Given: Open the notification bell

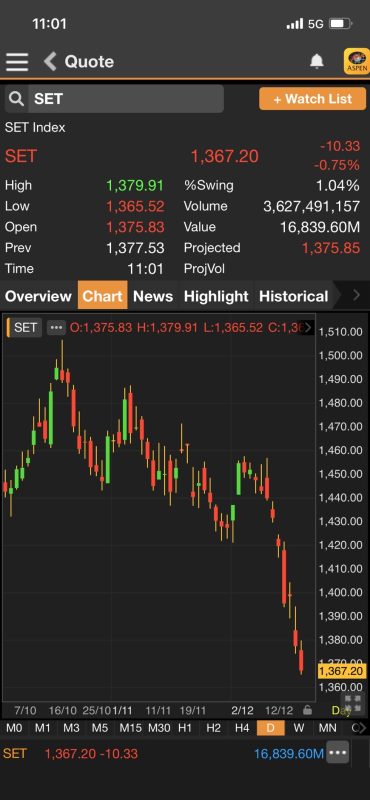Looking at the screenshot, I should tap(317, 62).
